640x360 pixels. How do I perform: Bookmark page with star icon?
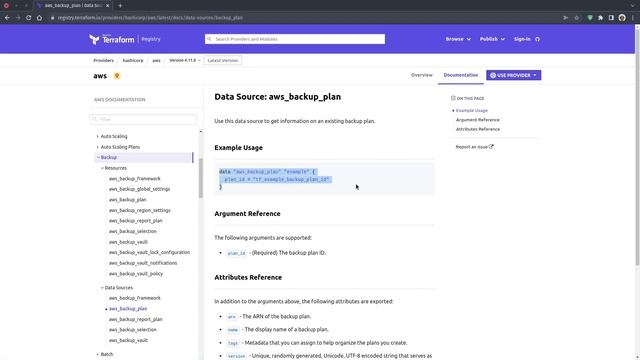pos(576,18)
